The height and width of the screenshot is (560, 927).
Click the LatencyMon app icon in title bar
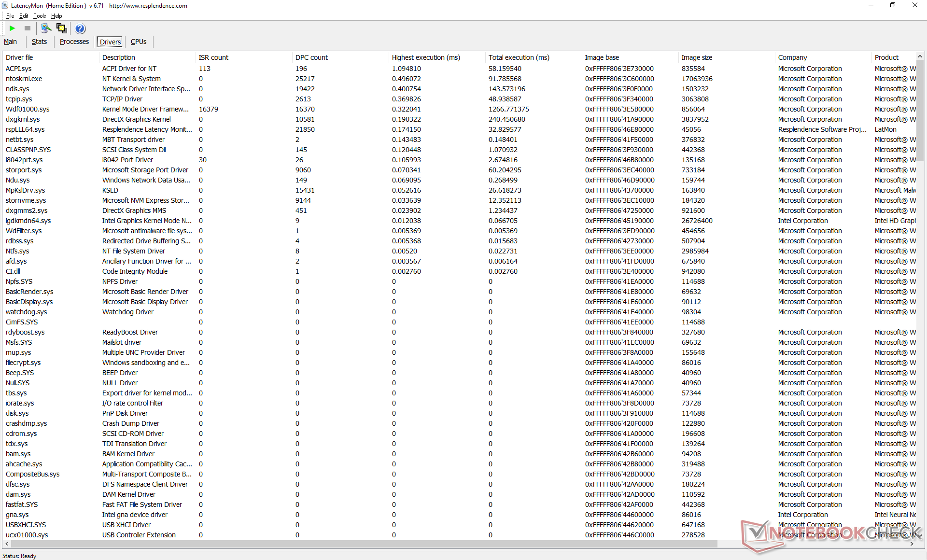coord(5,5)
